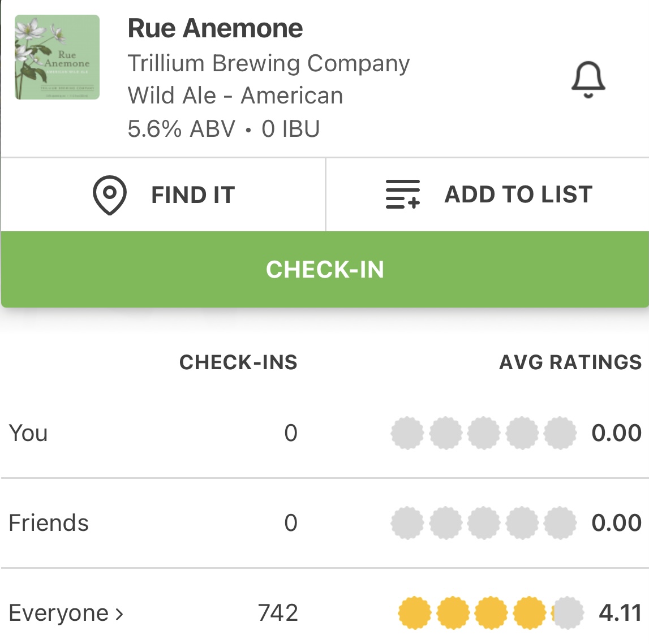Click the location pin icon
The width and height of the screenshot is (649, 644).
coord(109,195)
